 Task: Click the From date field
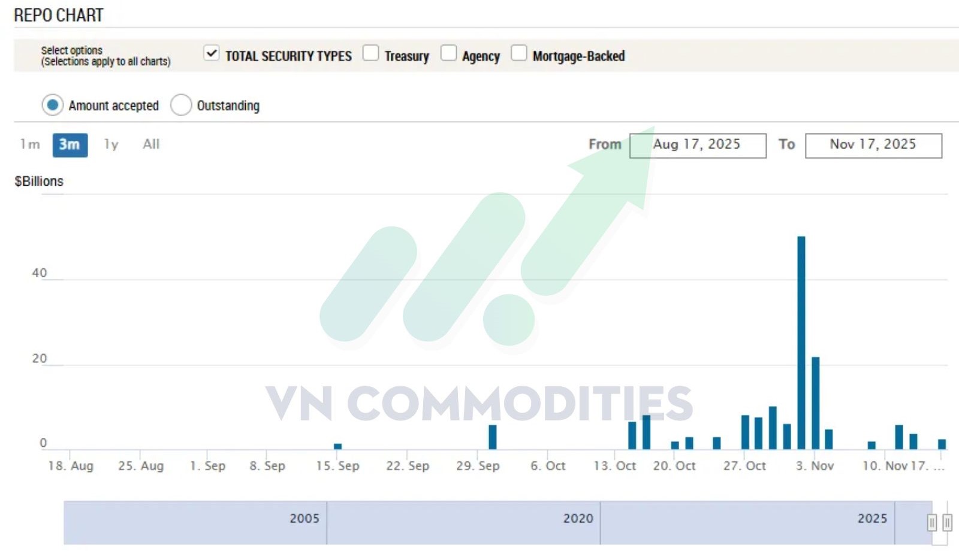coord(698,146)
